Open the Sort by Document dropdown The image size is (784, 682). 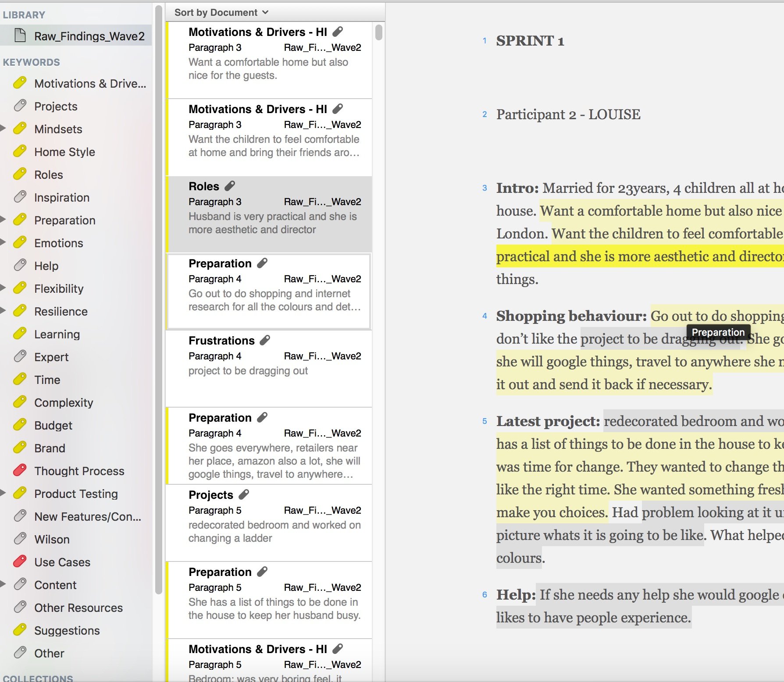[221, 12]
